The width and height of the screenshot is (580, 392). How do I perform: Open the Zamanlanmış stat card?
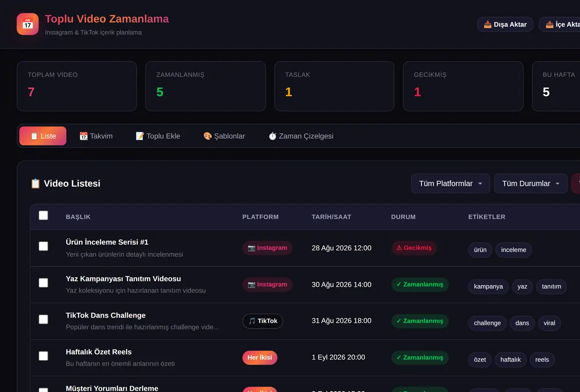pos(205,86)
